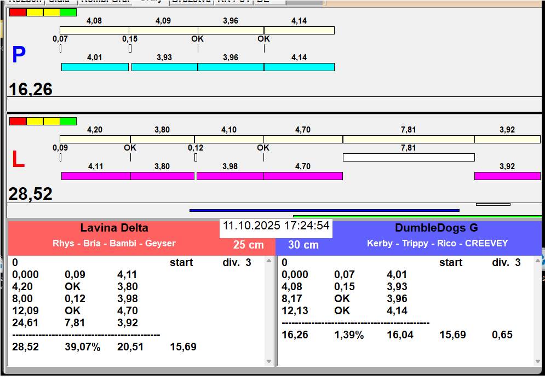Switch to the Kombi Graf tab

(x=106, y=2)
